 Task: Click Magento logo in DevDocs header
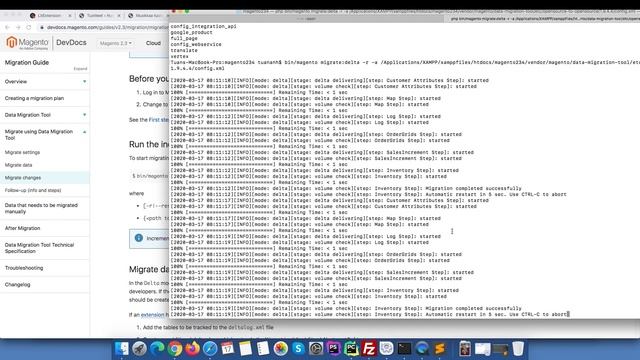coord(27,42)
